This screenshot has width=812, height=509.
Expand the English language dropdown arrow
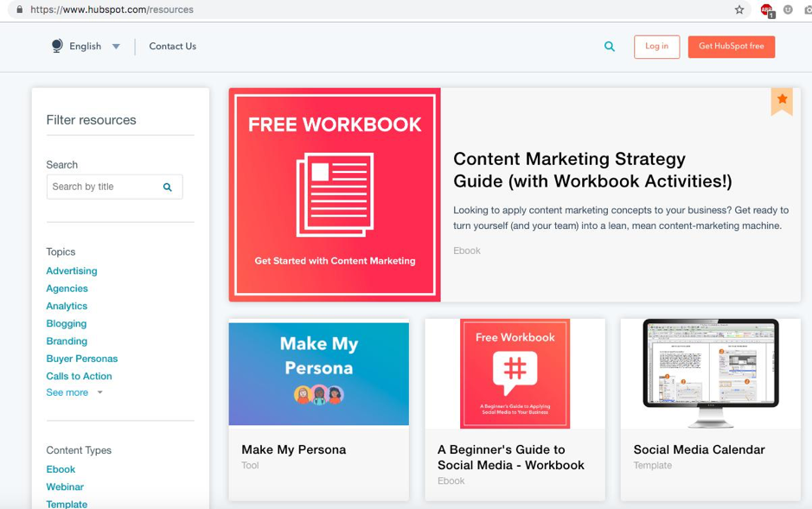point(116,47)
